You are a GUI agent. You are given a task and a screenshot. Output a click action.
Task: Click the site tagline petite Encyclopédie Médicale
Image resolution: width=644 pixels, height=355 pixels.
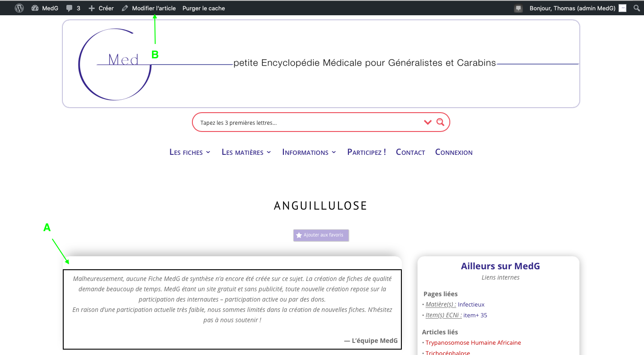coord(365,63)
